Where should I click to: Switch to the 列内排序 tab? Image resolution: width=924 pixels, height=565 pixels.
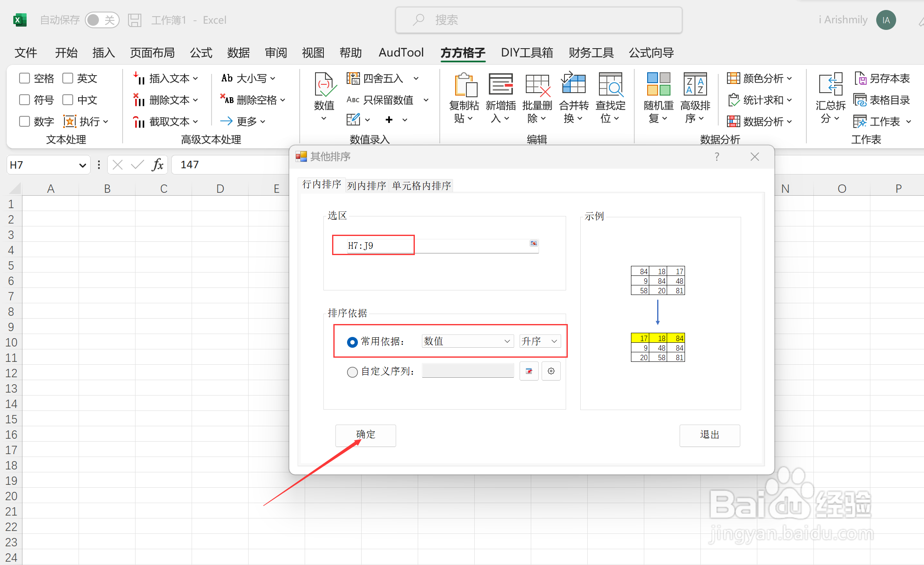pyautogui.click(x=366, y=185)
